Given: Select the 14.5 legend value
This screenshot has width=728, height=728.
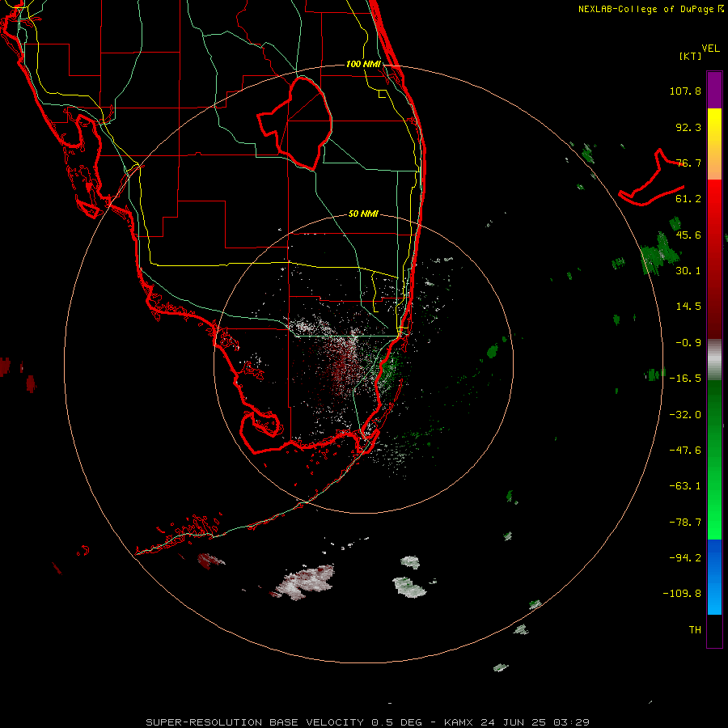Looking at the screenshot, I should pyautogui.click(x=688, y=307).
